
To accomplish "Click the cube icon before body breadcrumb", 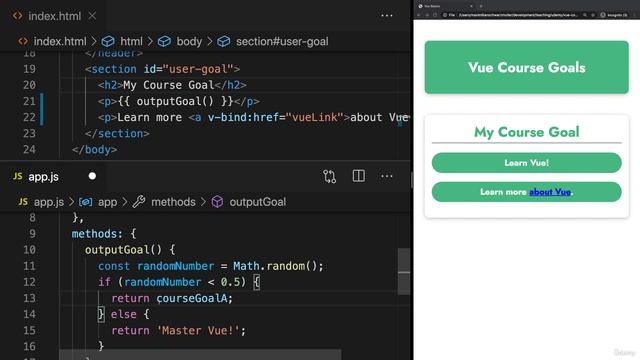I will (x=164, y=41).
